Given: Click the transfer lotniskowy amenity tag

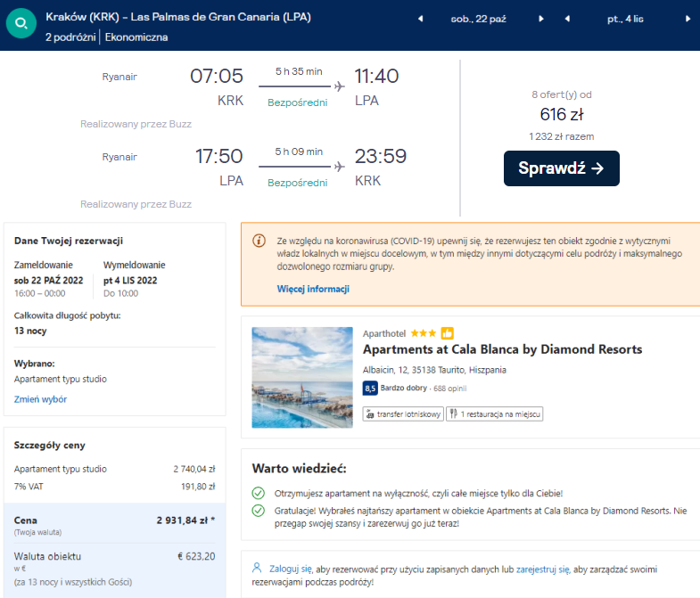Looking at the screenshot, I should [x=402, y=414].
